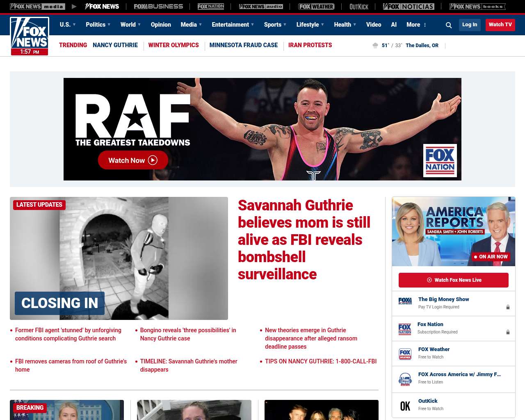Click the Fox News logo in top bar
525x420 pixels.
tap(102, 7)
